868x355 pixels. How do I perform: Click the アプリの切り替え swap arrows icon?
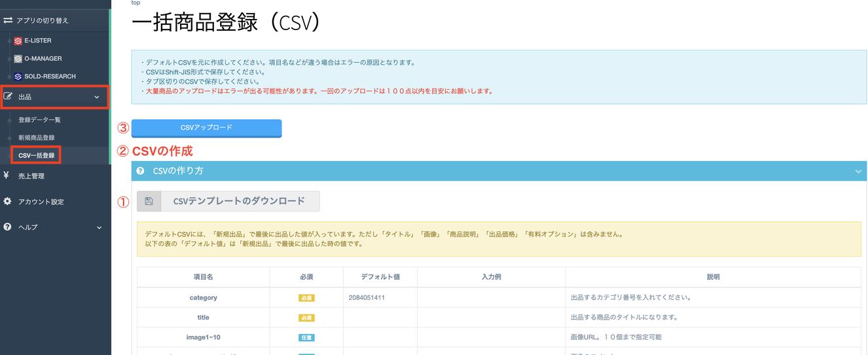point(8,20)
